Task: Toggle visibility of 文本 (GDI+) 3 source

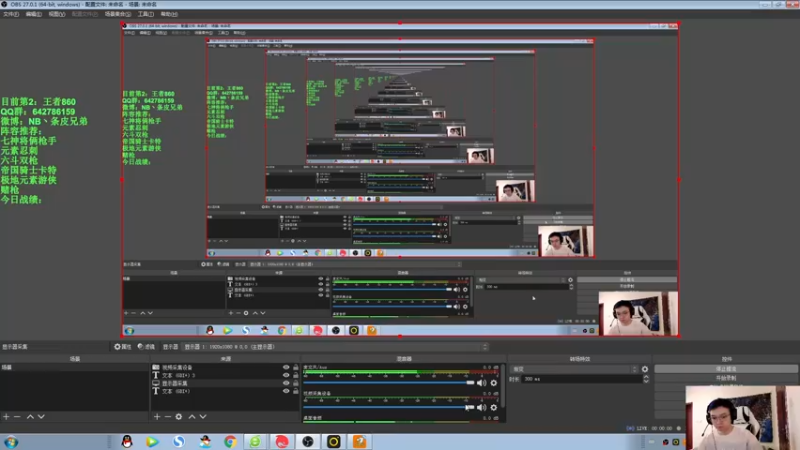Action: pos(286,375)
